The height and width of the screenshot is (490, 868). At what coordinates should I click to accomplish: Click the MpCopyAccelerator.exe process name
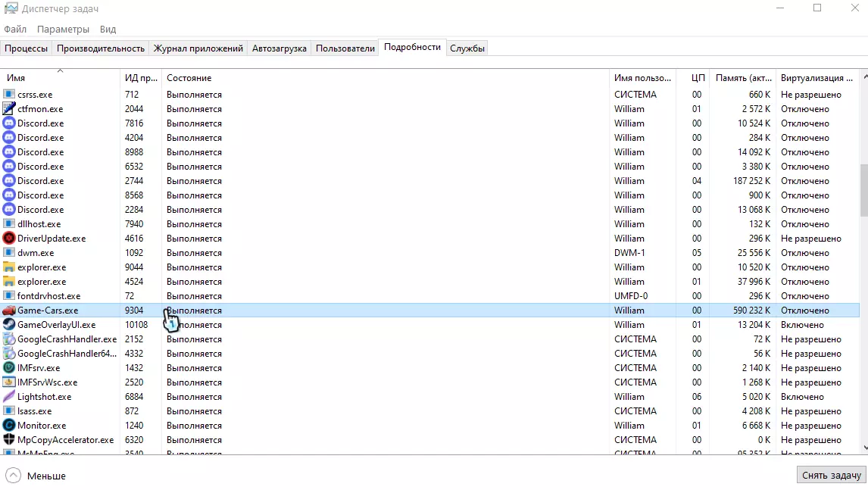click(x=65, y=440)
